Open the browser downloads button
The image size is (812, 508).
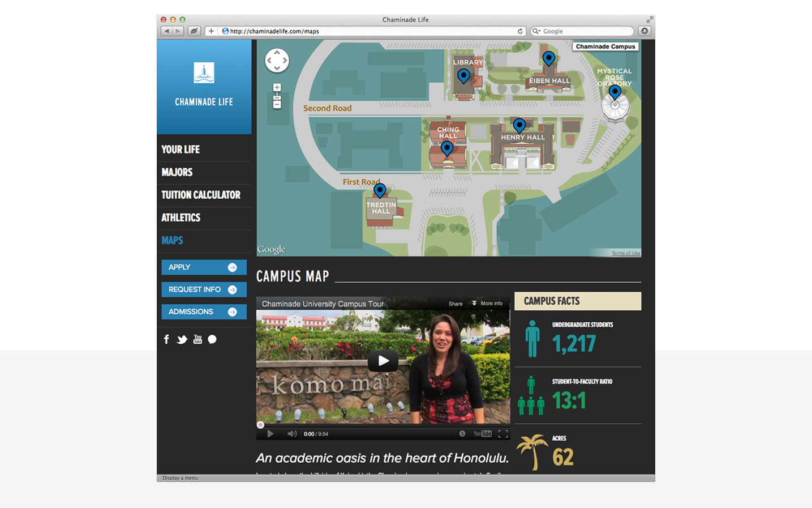pyautogui.click(x=645, y=31)
